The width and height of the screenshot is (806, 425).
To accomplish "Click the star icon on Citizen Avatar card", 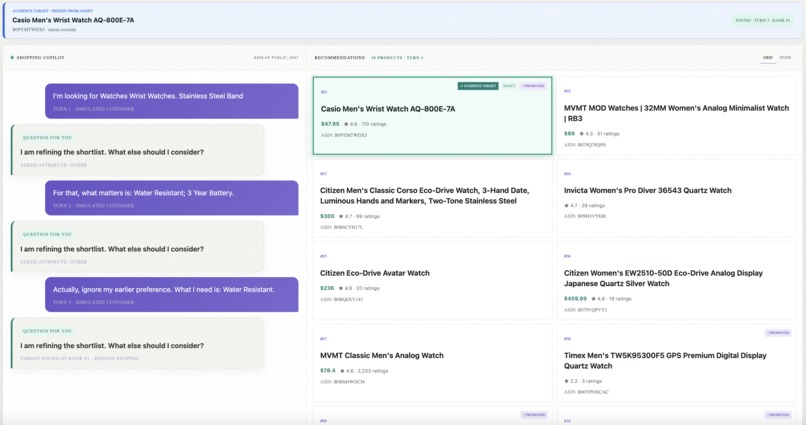I will [x=341, y=288].
